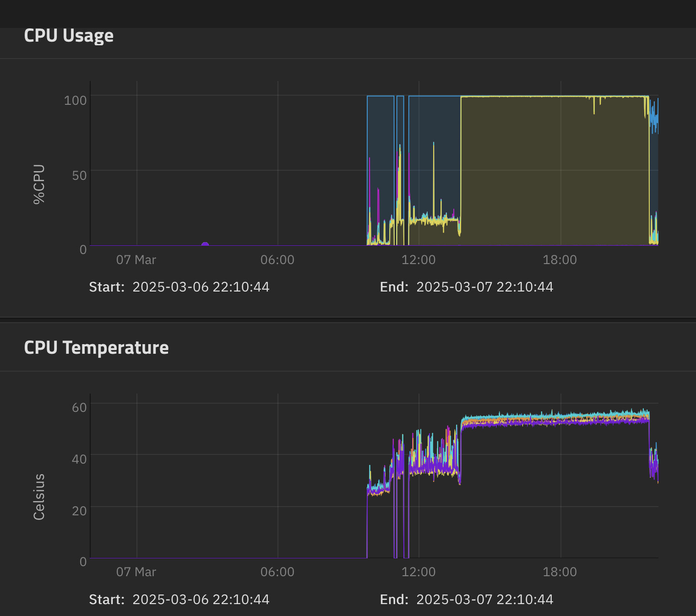Click the 18:00 label under CPU Temperature graph
The width and height of the screenshot is (696, 616).
coord(560,572)
